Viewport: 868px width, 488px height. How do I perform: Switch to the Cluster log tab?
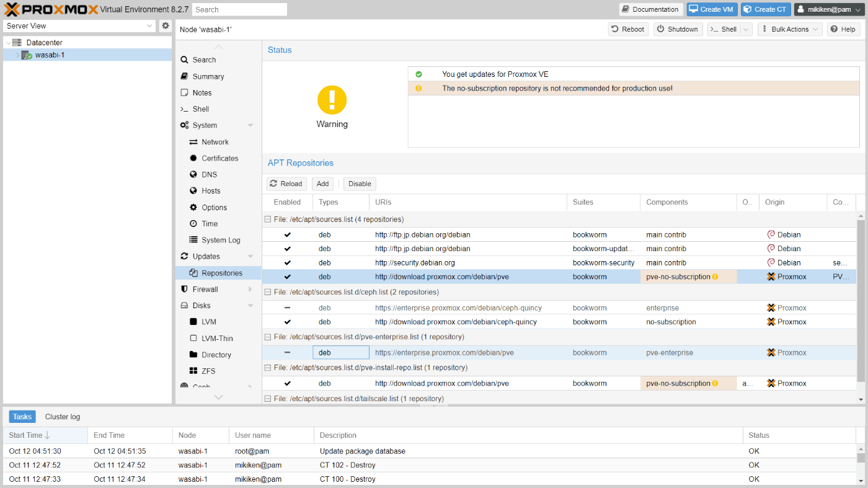tap(63, 417)
